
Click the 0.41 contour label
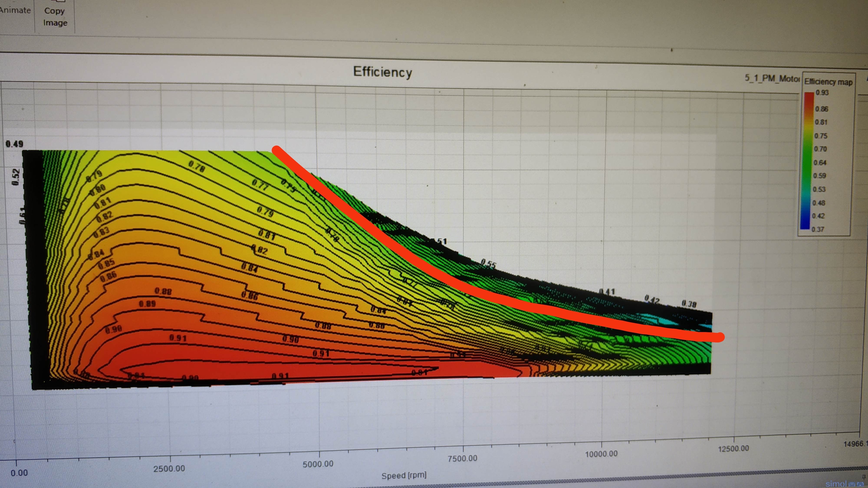[x=607, y=292]
